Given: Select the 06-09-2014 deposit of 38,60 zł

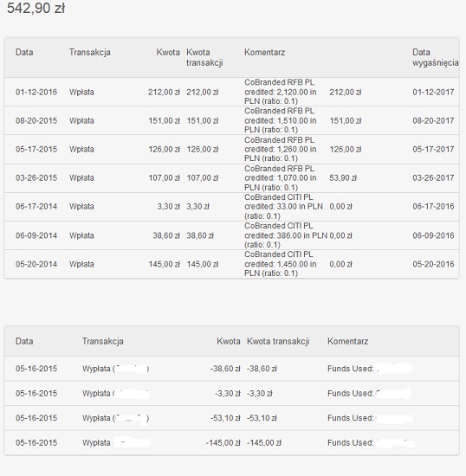Looking at the screenshot, I should 231,235.
